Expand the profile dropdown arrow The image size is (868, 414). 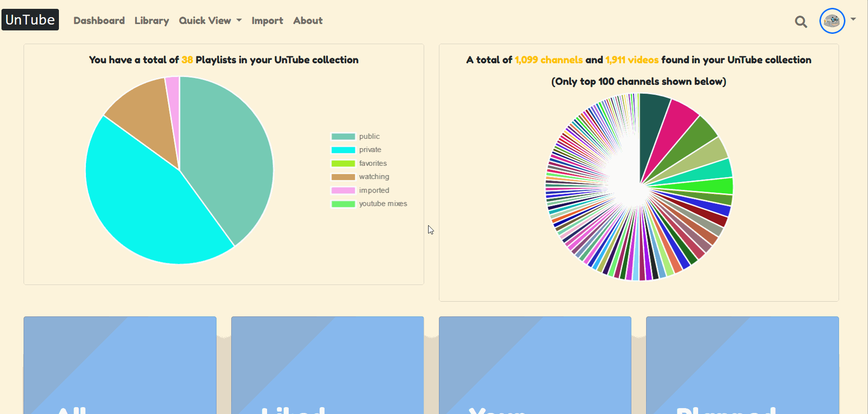[x=853, y=20]
